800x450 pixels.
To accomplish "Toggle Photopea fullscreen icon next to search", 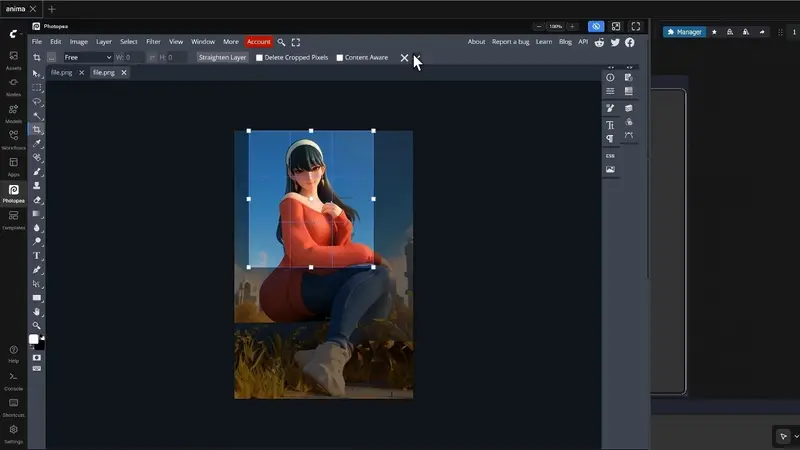I will (x=296, y=42).
